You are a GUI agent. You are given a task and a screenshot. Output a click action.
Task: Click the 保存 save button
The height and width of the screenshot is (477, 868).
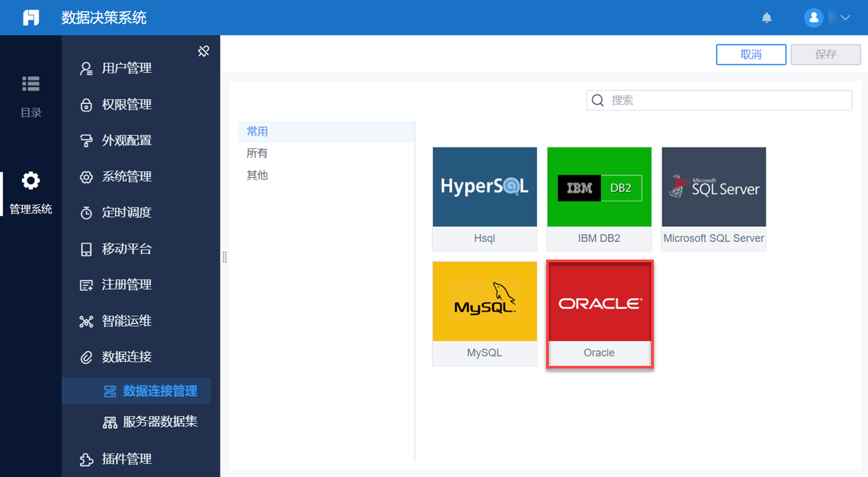tap(826, 55)
